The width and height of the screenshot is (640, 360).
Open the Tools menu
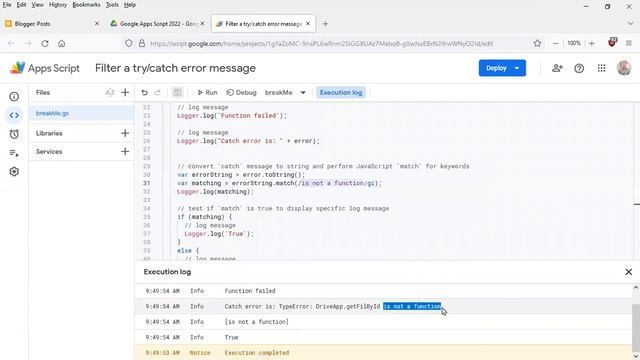[112, 5]
